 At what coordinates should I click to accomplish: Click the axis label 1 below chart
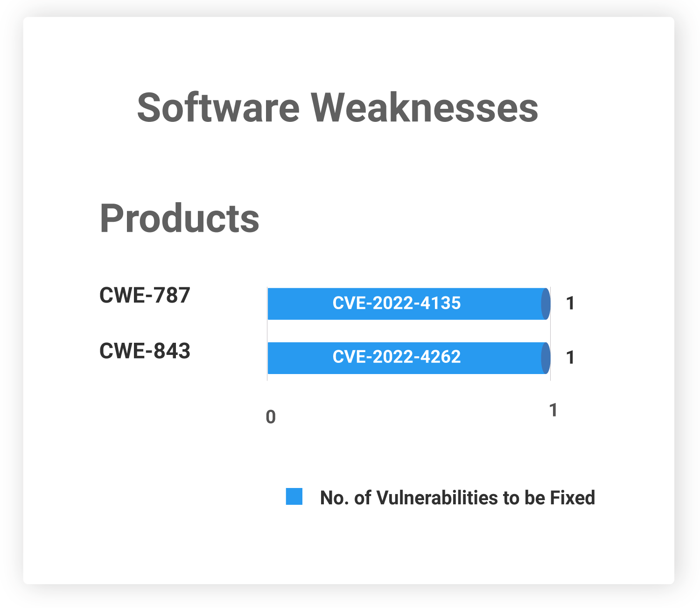coord(553,410)
